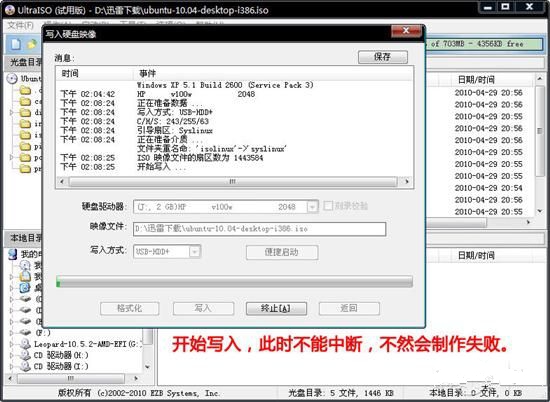Click log entry "ISO 映像文件的扇区数为 1443584"
Viewport: 550px width, 402px height.
200,158
